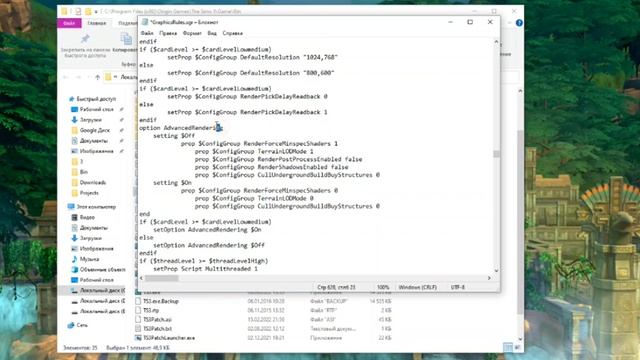This screenshot has height=360, width=640.
Task: Click the '1024,768' resolution value text
Action: (x=320, y=57)
